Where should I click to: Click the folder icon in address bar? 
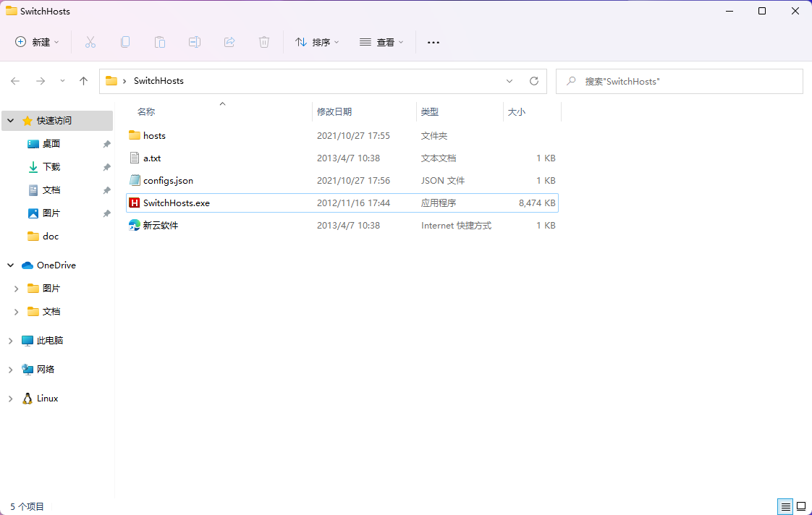111,81
